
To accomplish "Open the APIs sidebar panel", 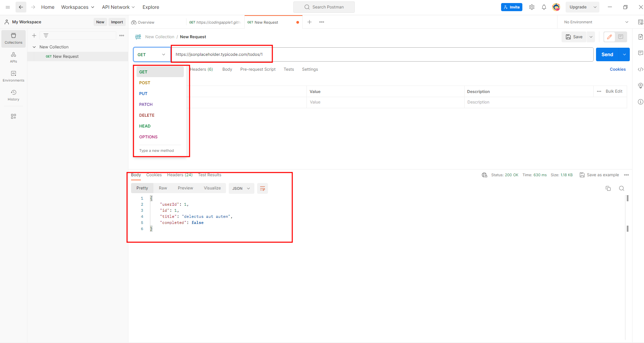I will click(x=14, y=58).
